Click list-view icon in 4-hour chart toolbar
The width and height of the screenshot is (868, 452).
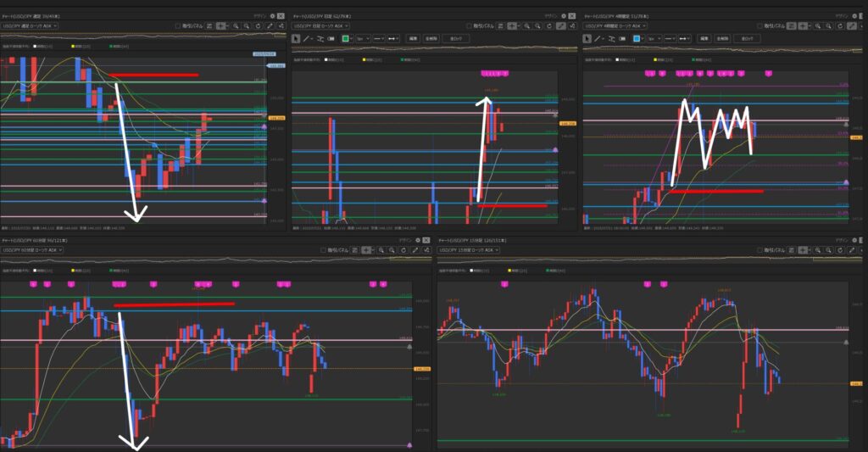tap(792, 26)
